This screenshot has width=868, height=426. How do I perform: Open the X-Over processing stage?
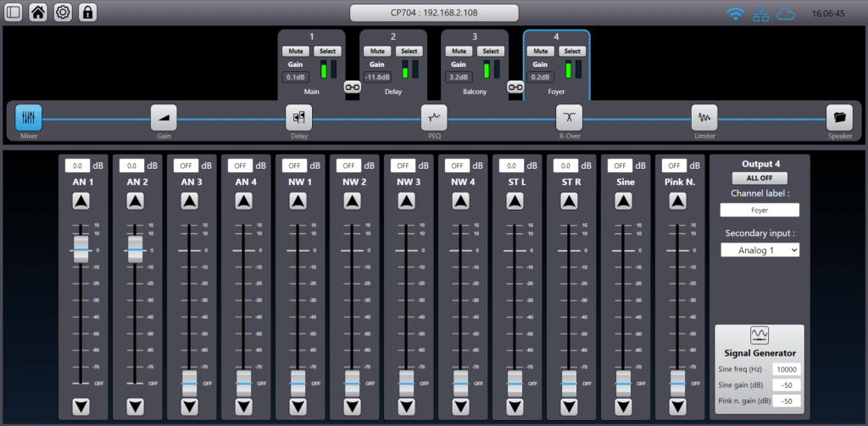569,117
